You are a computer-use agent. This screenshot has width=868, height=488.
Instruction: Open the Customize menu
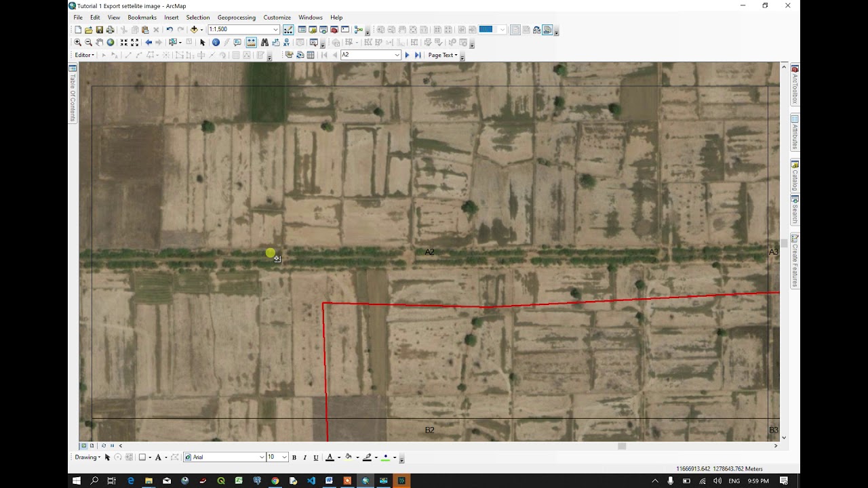[x=277, y=18]
